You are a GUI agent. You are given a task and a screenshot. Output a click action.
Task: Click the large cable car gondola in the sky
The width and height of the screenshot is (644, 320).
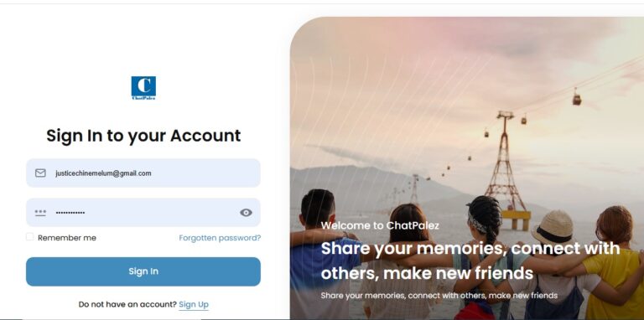coord(577,98)
